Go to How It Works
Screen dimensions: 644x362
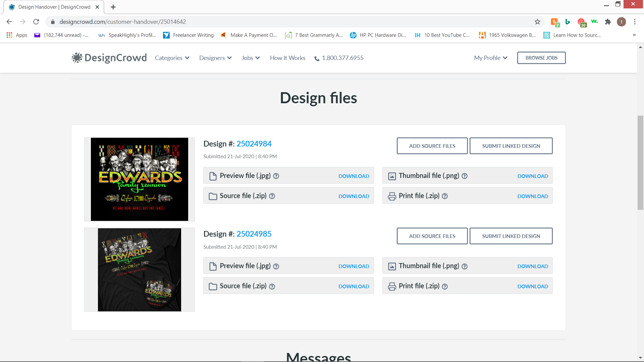click(287, 58)
